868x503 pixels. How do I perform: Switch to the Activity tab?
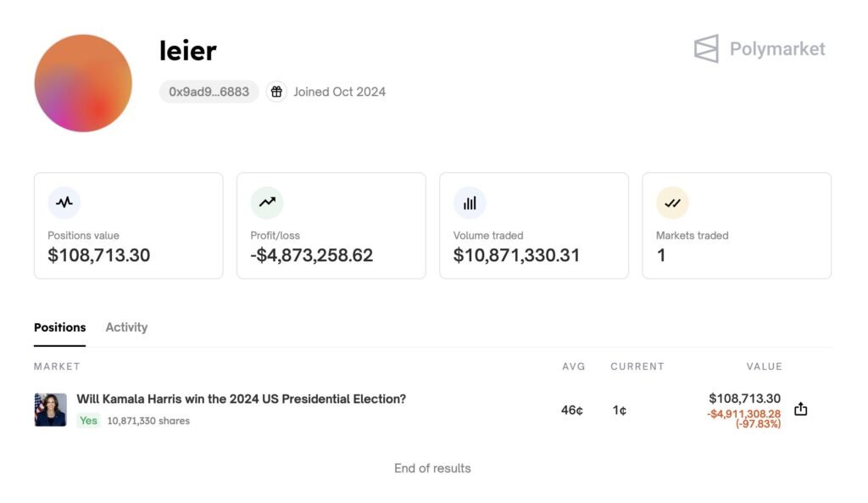coord(126,327)
